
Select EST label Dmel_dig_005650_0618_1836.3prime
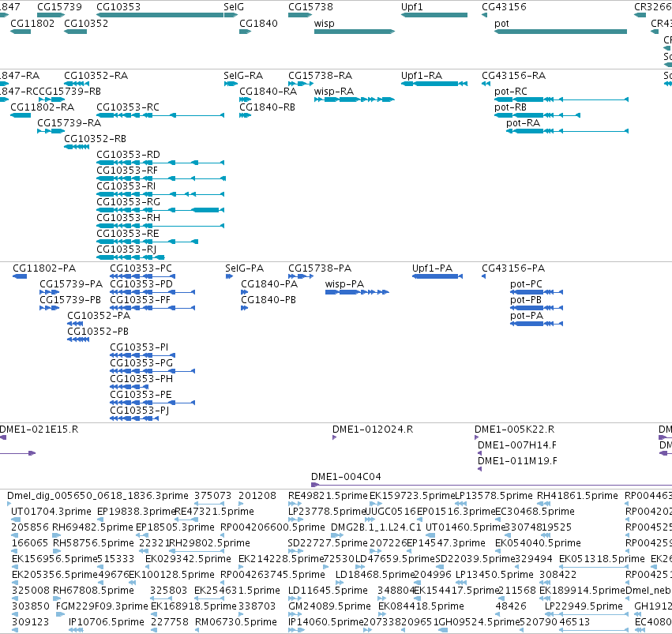click(98, 496)
